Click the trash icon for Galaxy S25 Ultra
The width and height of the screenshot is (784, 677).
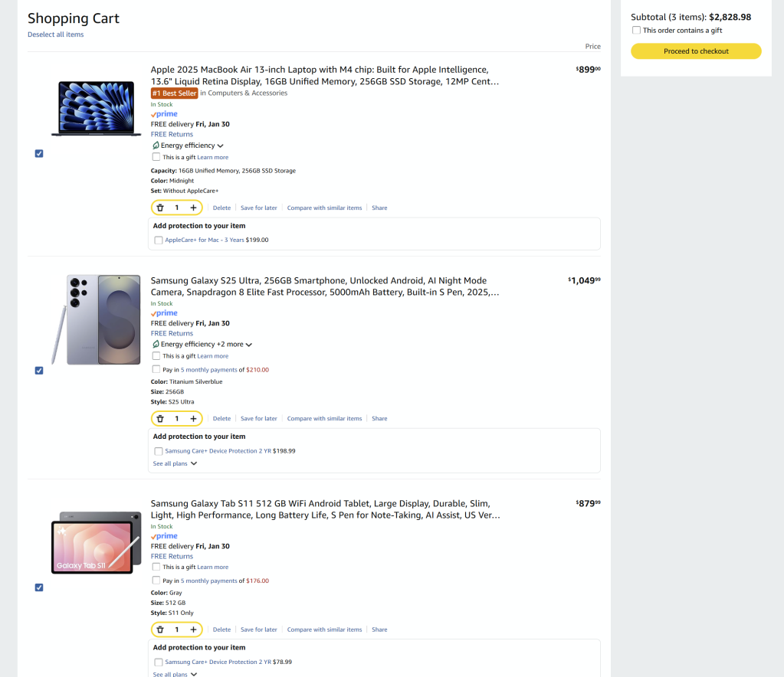tap(160, 419)
